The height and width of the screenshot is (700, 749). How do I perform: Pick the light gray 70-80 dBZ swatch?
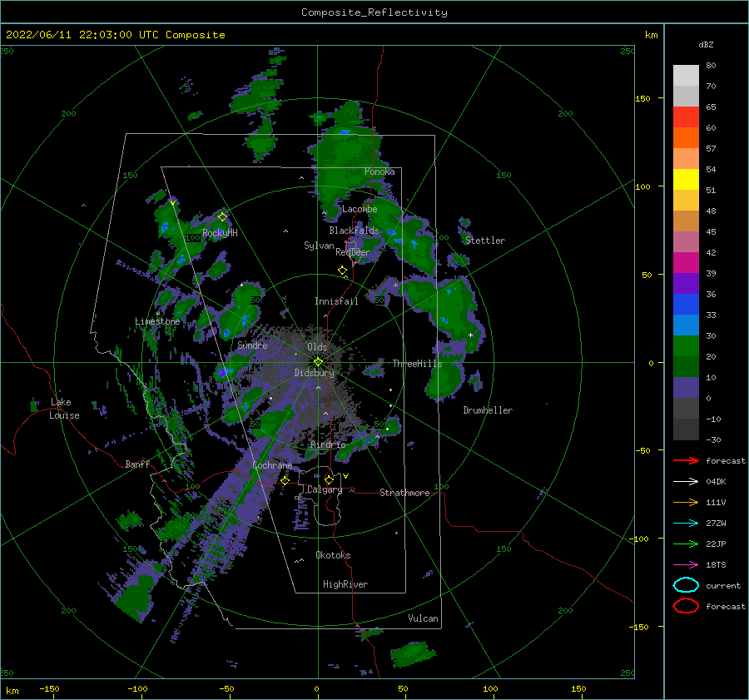686,76
